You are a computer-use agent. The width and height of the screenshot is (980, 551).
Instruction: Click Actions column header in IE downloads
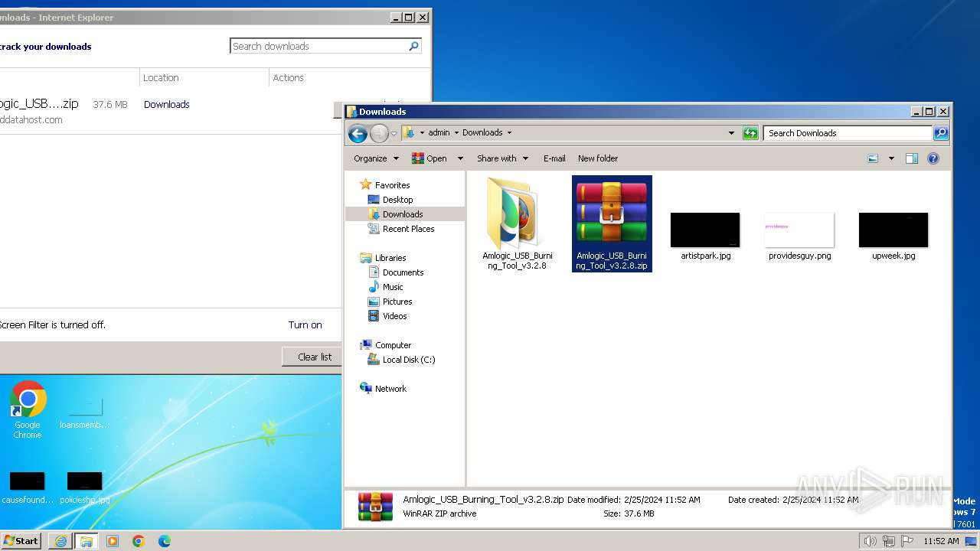289,77
